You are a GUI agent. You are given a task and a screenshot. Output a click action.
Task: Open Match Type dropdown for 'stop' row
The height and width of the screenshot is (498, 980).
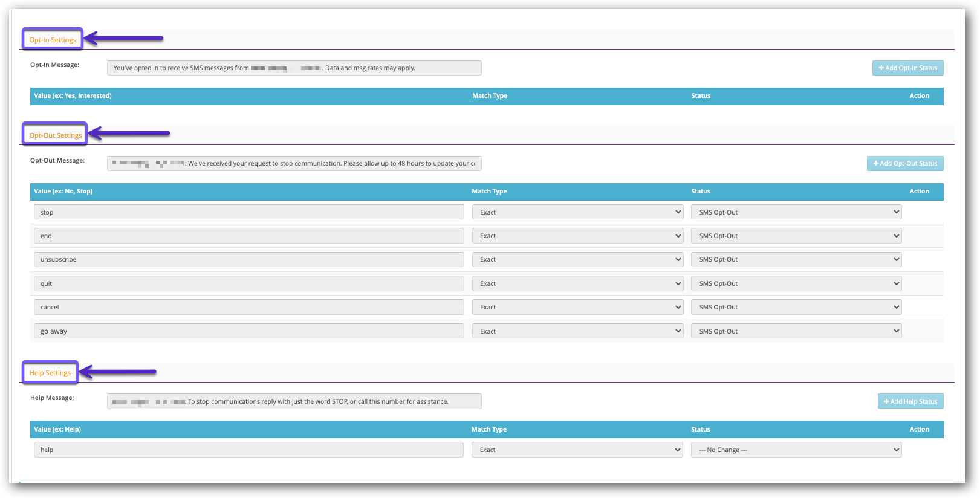click(x=577, y=212)
